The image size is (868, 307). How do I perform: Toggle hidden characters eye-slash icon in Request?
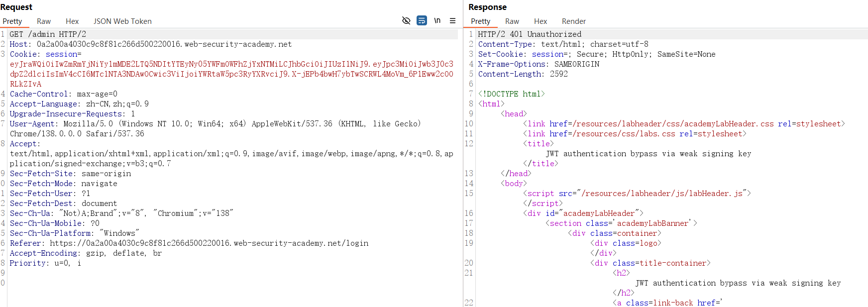pyautogui.click(x=406, y=21)
